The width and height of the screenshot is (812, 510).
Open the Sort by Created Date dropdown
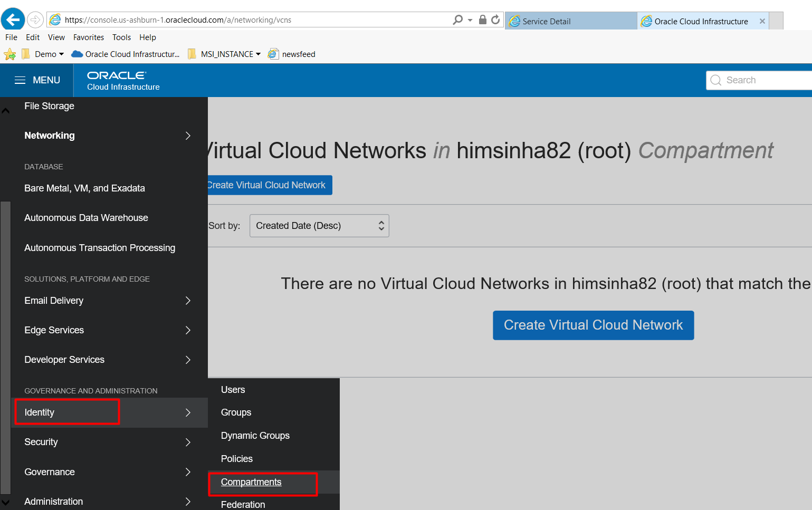coord(319,226)
